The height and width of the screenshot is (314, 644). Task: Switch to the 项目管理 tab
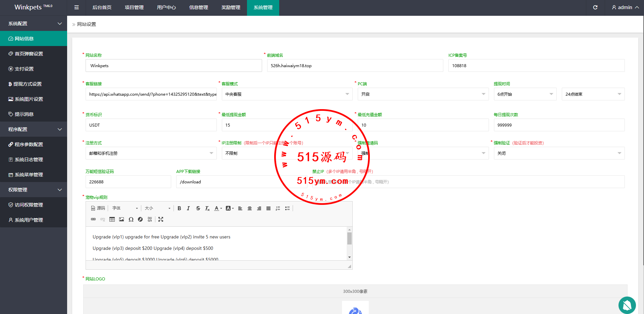[134, 7]
